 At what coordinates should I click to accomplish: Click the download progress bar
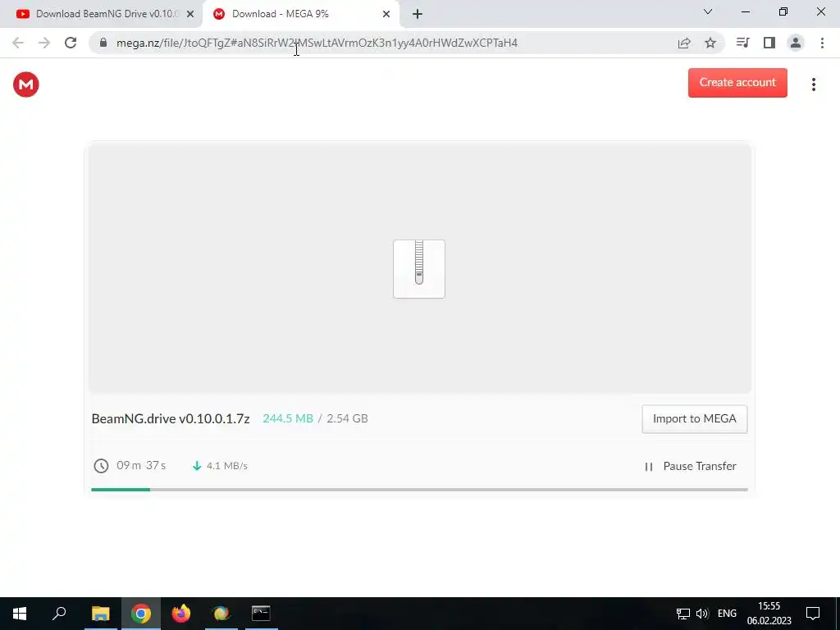click(419, 489)
